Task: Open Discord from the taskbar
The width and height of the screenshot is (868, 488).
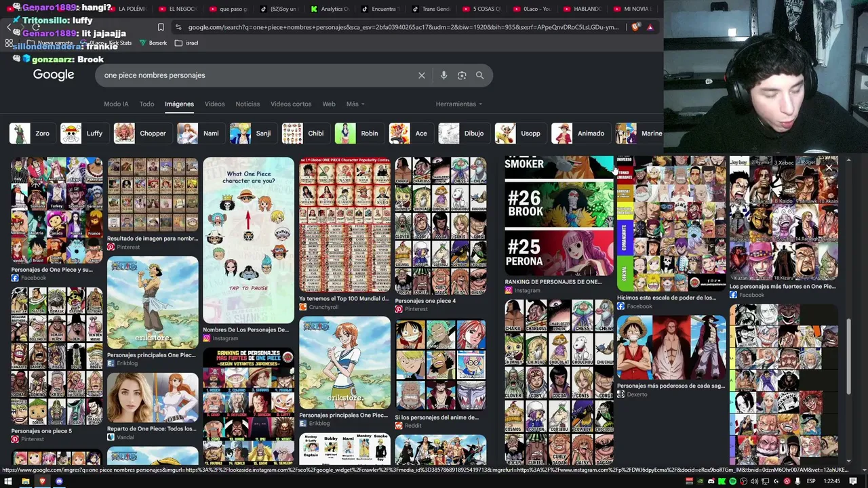Action: click(x=59, y=481)
